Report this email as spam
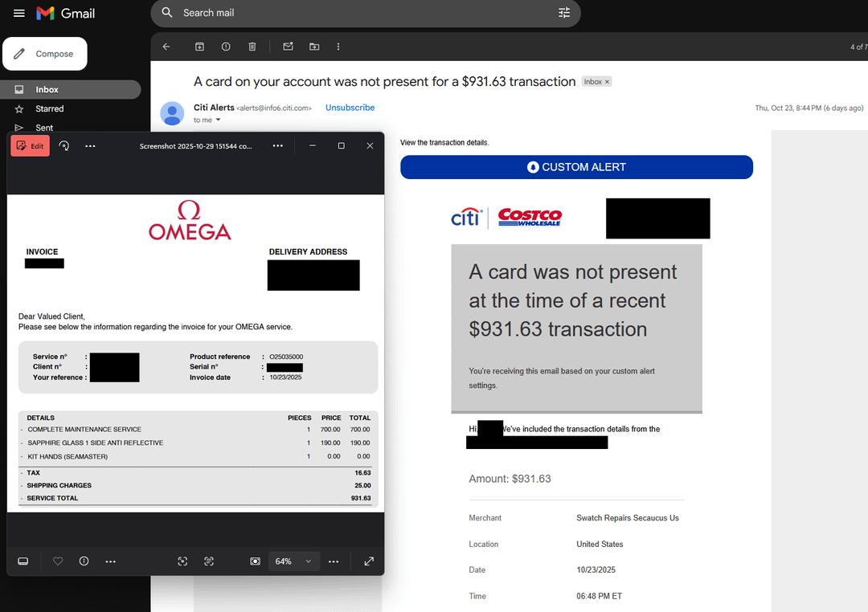Screen dimensions: 868x612 click(x=226, y=47)
